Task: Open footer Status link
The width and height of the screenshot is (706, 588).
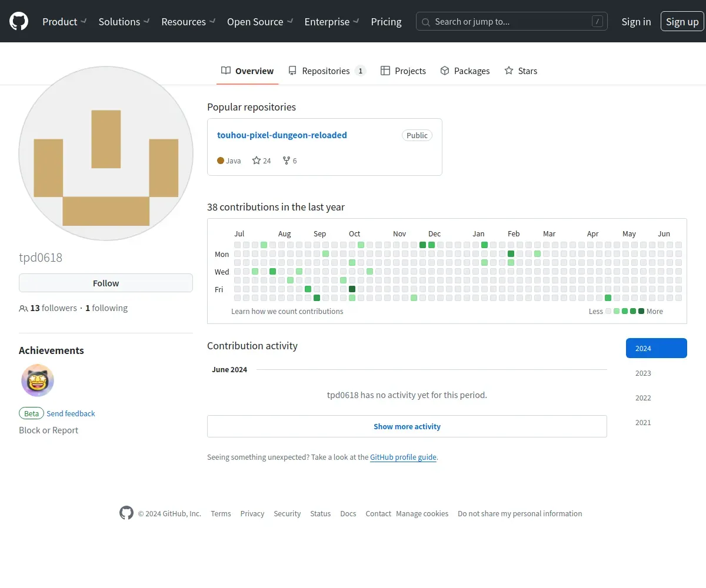Action: tap(321, 513)
